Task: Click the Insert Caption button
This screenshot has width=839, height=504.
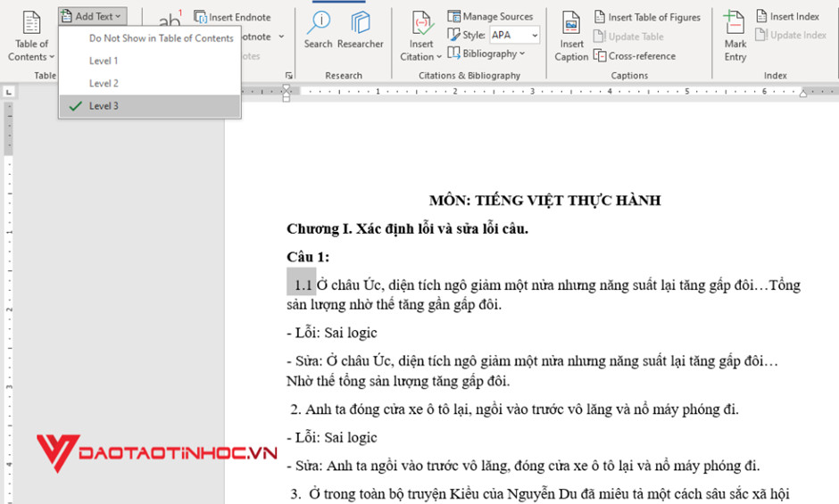Action: 571,37
